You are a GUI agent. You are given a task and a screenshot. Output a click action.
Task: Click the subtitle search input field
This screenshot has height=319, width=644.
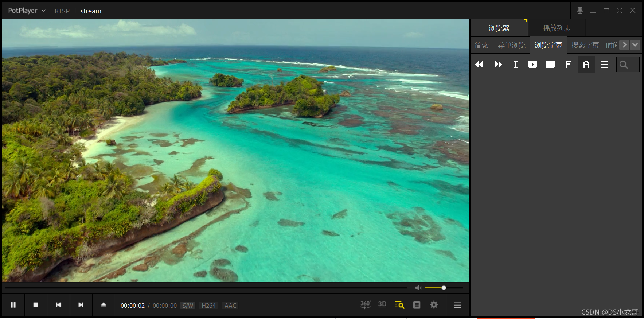click(x=628, y=65)
